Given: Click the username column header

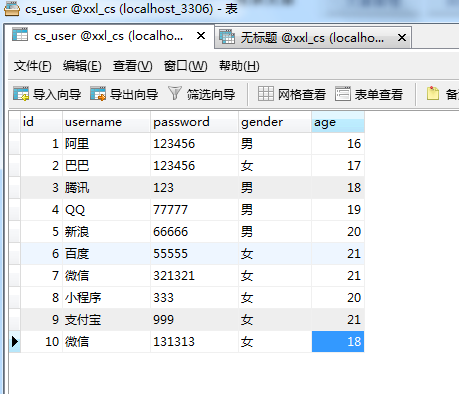Looking at the screenshot, I should (x=106, y=122).
